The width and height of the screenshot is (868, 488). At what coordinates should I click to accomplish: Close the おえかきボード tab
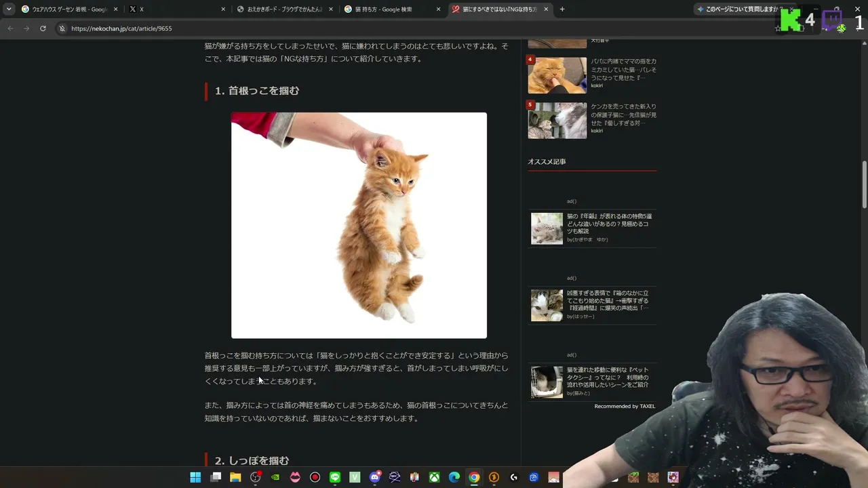[x=331, y=9]
